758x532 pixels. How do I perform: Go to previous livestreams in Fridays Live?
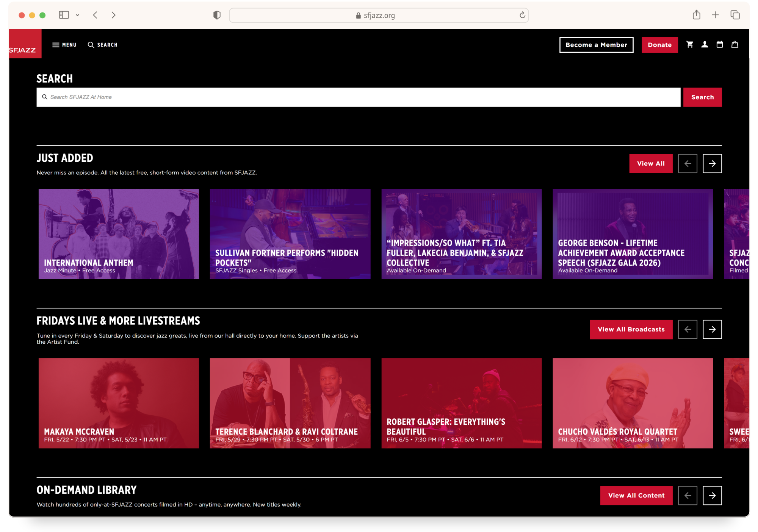click(x=688, y=330)
